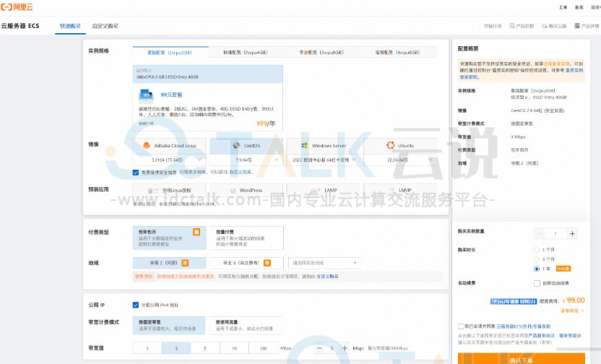Click the orange badge on 包年包月
601x364 pixels.
point(196,232)
